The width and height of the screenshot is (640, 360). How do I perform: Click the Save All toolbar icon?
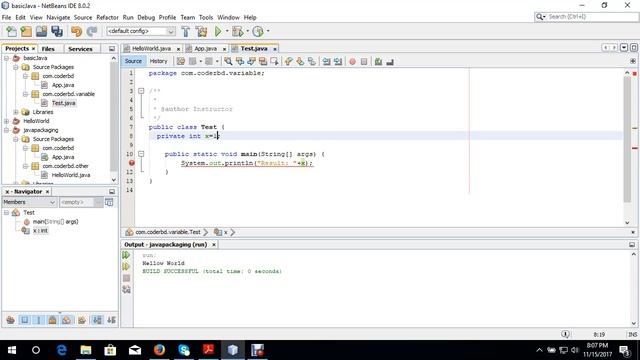tap(57, 31)
